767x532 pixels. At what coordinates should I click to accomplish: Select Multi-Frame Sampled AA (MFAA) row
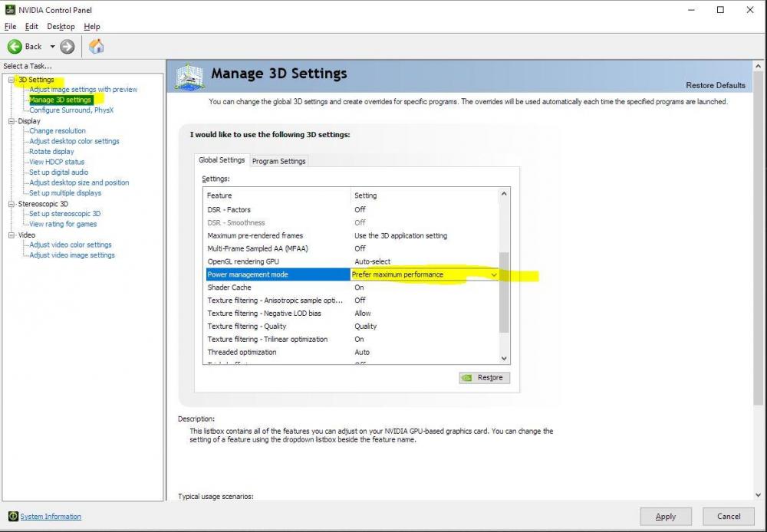[x=351, y=248]
